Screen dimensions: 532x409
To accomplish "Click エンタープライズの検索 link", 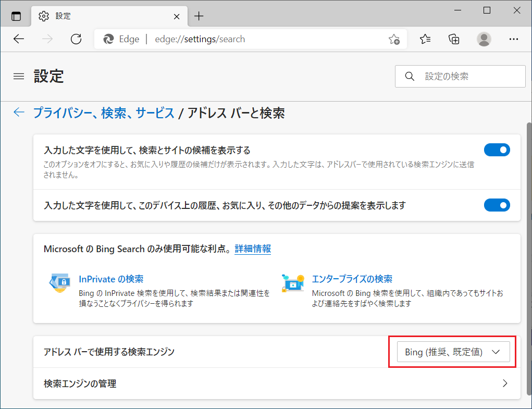I will pyautogui.click(x=352, y=279).
